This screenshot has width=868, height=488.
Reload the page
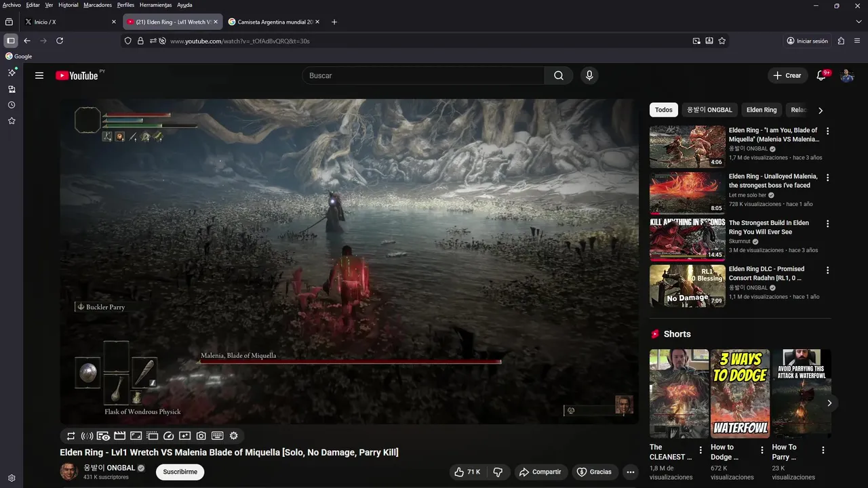[60, 41]
